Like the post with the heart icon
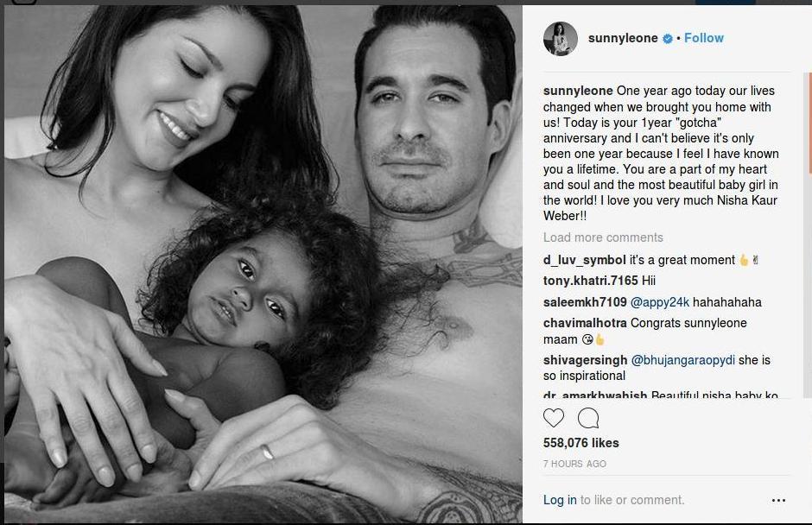Image resolution: width=812 pixels, height=525 pixels. [554, 418]
